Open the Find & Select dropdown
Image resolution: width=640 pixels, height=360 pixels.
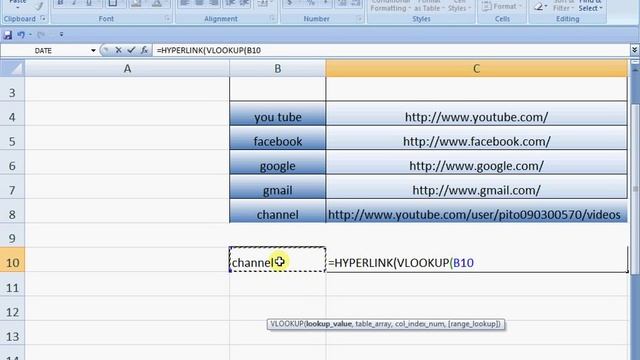point(590,5)
